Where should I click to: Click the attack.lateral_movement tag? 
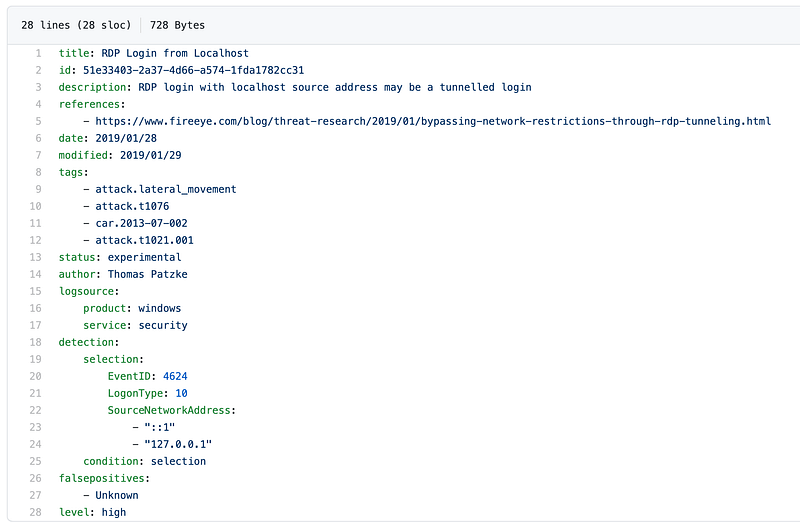point(166,189)
